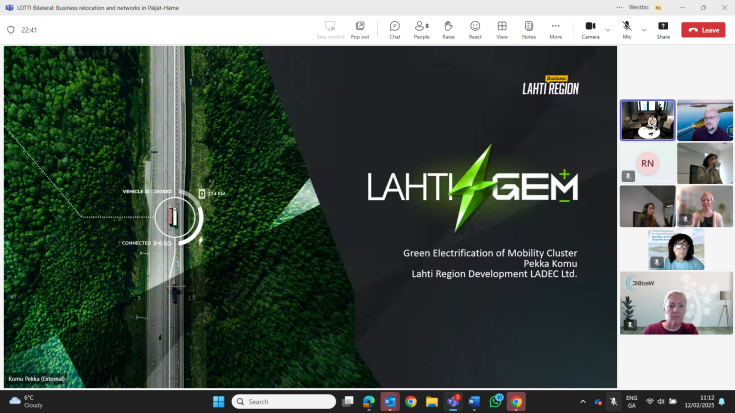Leave the meeting
This screenshot has height=413, width=735.
pos(703,30)
